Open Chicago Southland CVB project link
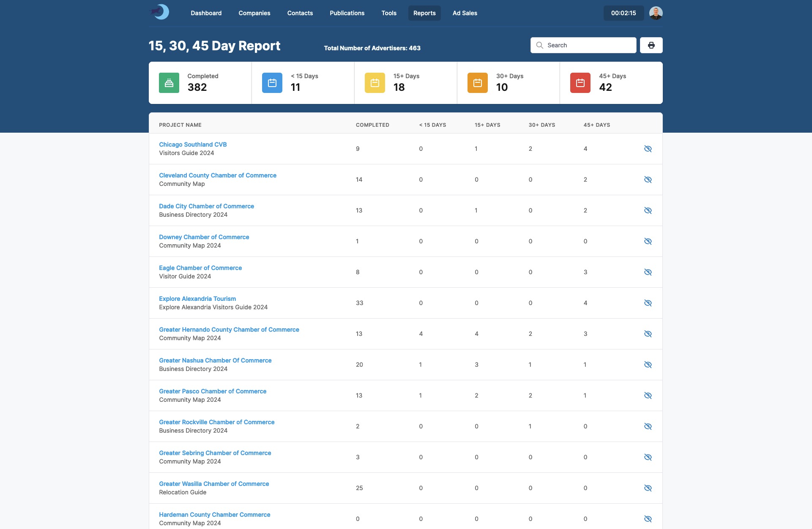The image size is (812, 529). click(193, 145)
